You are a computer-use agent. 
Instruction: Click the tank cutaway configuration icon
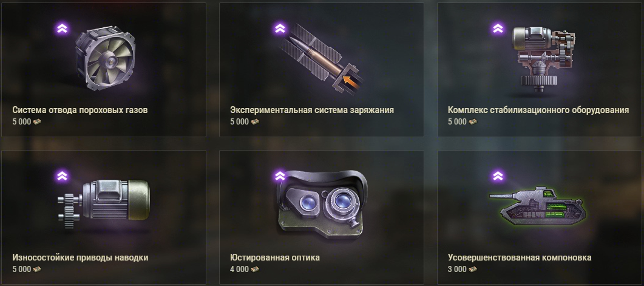pyautogui.click(x=538, y=205)
